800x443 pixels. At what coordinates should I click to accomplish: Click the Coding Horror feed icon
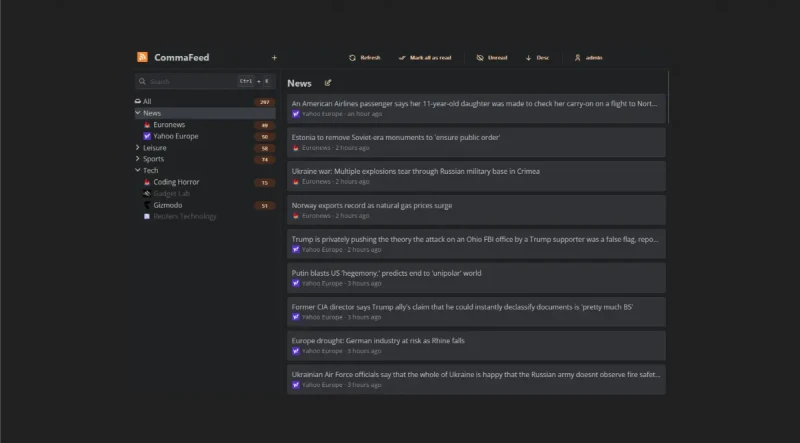pyautogui.click(x=147, y=182)
